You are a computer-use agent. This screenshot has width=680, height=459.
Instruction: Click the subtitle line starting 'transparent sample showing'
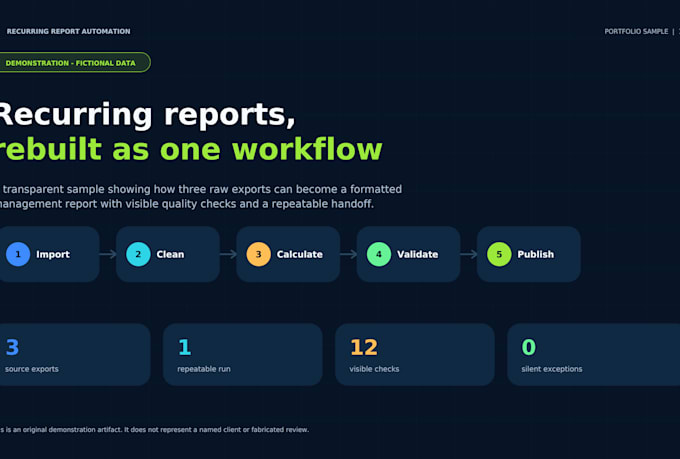[202, 190]
